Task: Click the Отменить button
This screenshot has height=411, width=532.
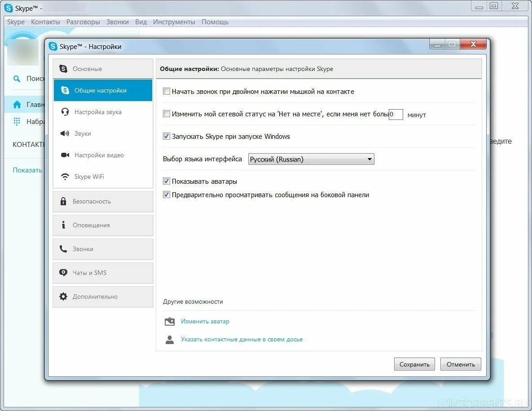Action: coord(461,364)
